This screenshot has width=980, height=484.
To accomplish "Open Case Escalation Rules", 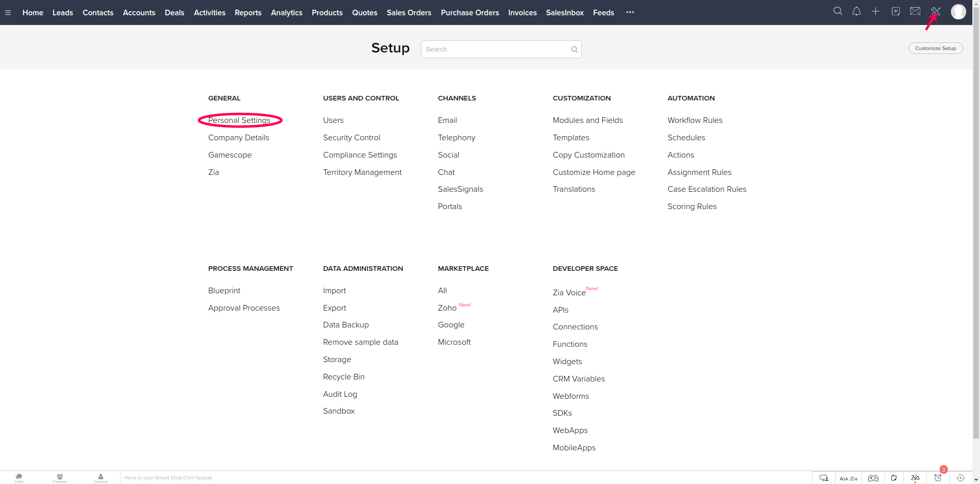I will (x=707, y=189).
